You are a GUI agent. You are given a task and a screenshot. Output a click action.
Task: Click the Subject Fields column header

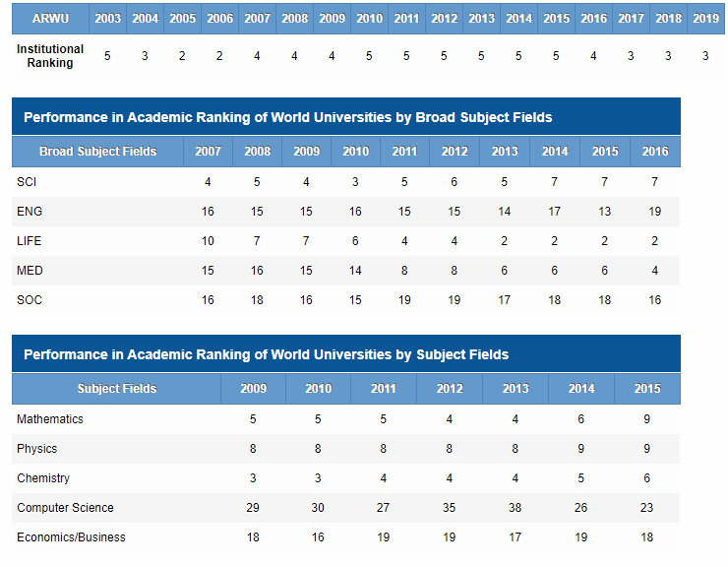[116, 389]
